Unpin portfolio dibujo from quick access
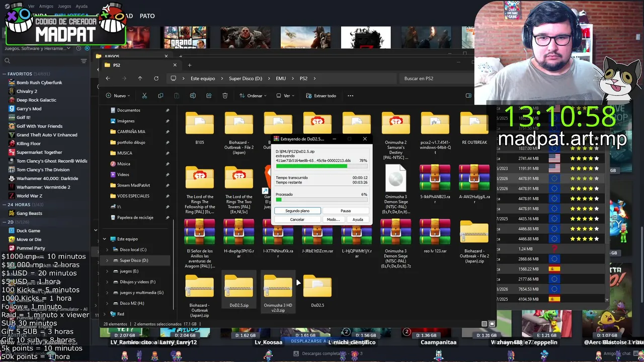Image resolution: width=644 pixels, height=362 pixels. [168, 142]
